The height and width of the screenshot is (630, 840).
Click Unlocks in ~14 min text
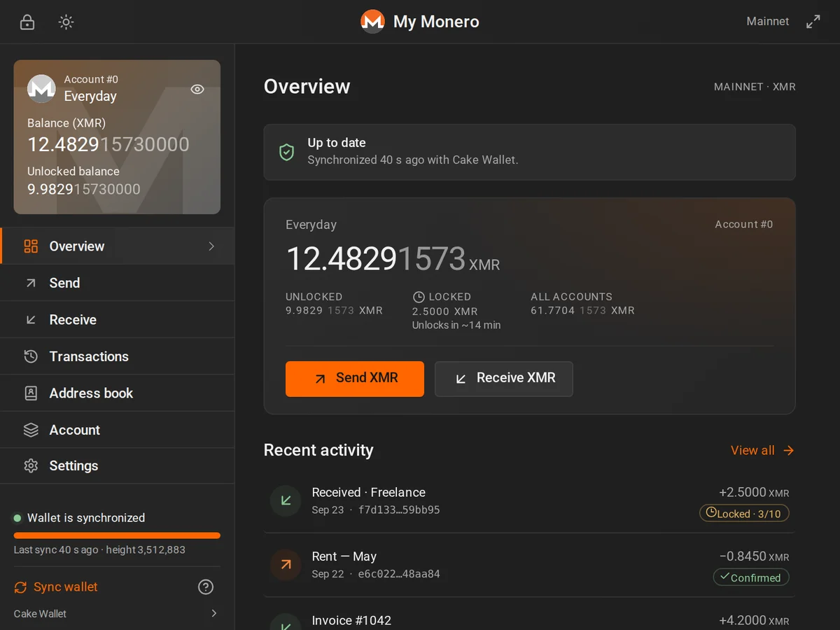click(456, 325)
